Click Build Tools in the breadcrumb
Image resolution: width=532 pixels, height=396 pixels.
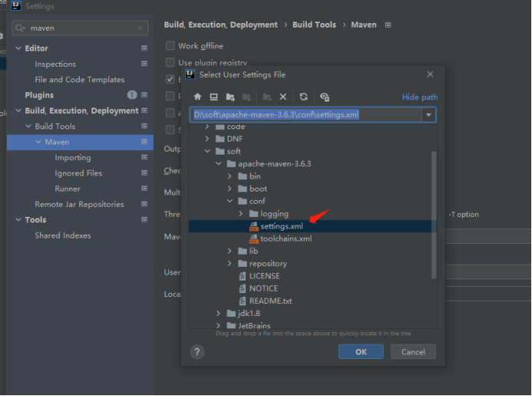314,25
